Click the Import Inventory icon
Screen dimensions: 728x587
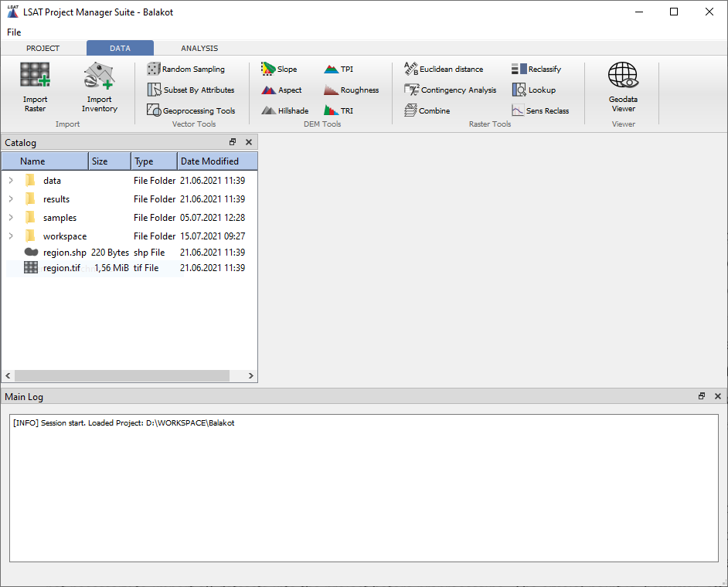coord(99,77)
